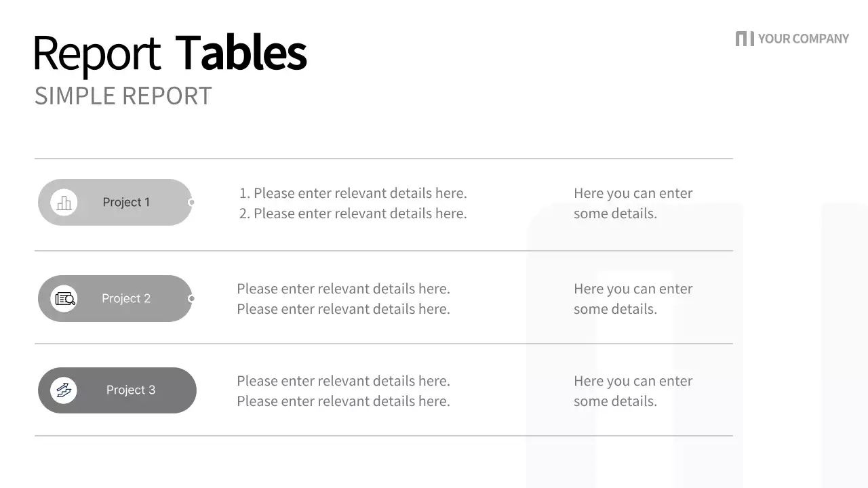
Task: Click the arrows icon in Project 3
Action: coord(64,390)
